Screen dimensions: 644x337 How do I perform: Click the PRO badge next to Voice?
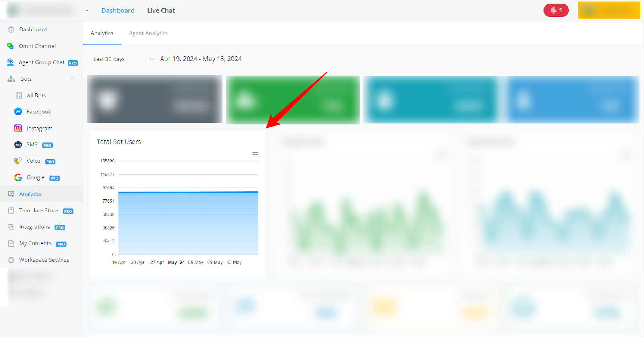point(50,162)
